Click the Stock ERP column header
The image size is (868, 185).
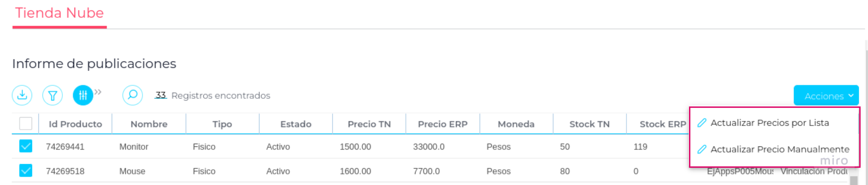pos(662,124)
